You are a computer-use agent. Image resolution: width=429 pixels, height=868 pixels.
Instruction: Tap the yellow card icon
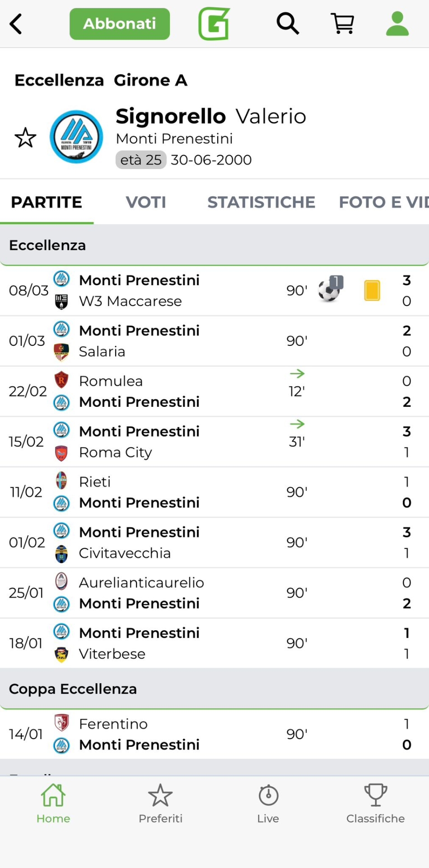[372, 290]
